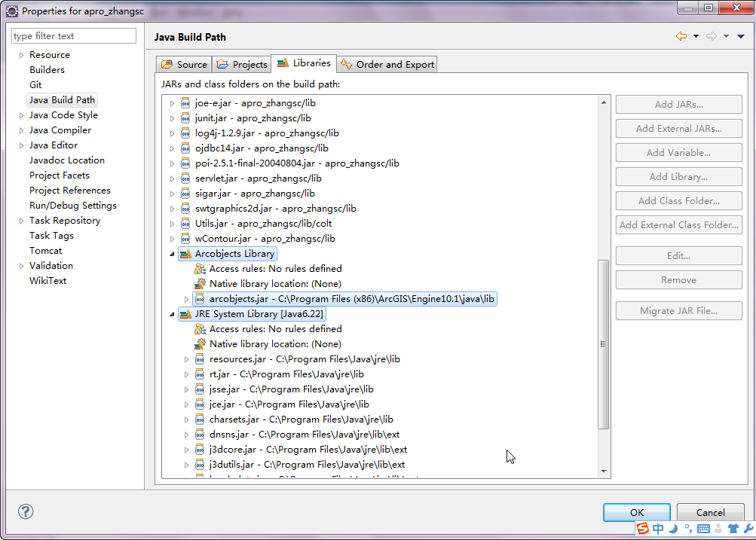Click the forward navigation arrow icon

click(x=712, y=36)
